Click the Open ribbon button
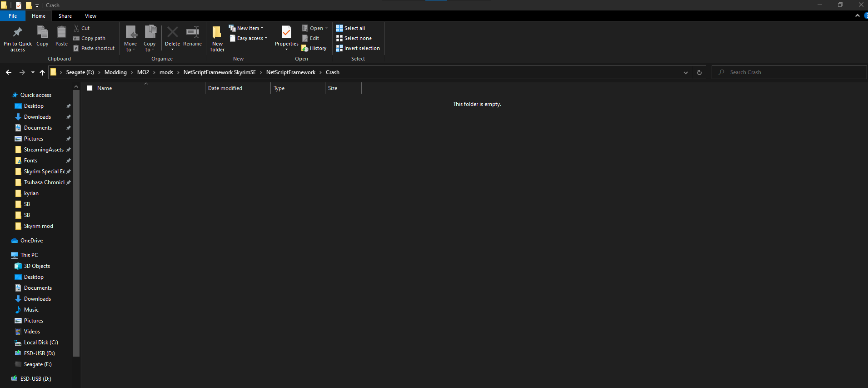The height and width of the screenshot is (388, 868). tap(314, 28)
